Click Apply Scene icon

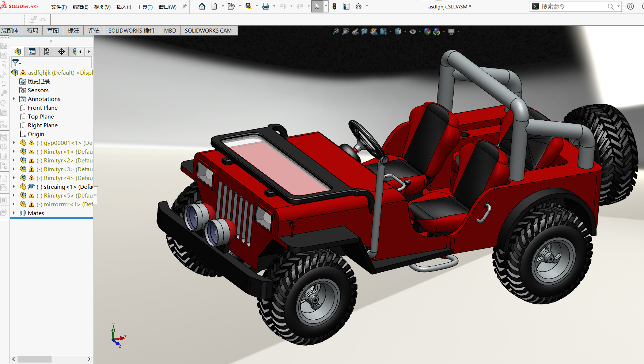pos(437,31)
